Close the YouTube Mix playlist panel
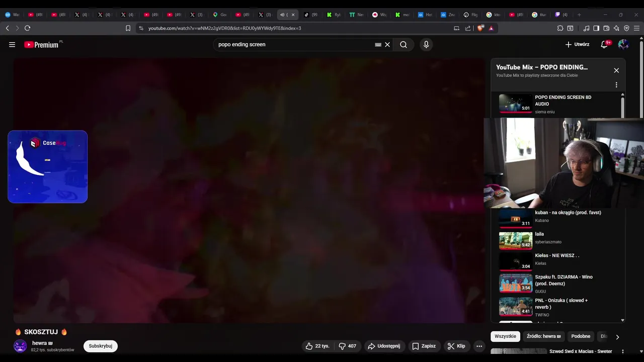This screenshot has height=362, width=644. point(616,70)
